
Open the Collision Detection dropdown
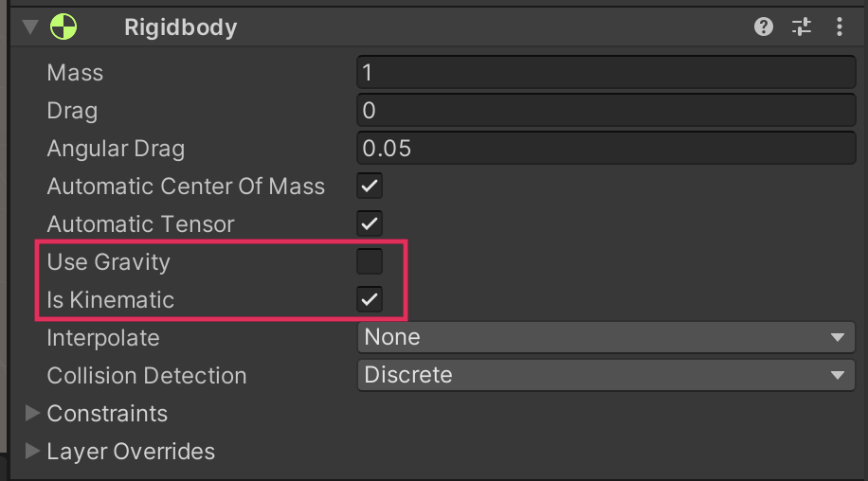point(606,375)
